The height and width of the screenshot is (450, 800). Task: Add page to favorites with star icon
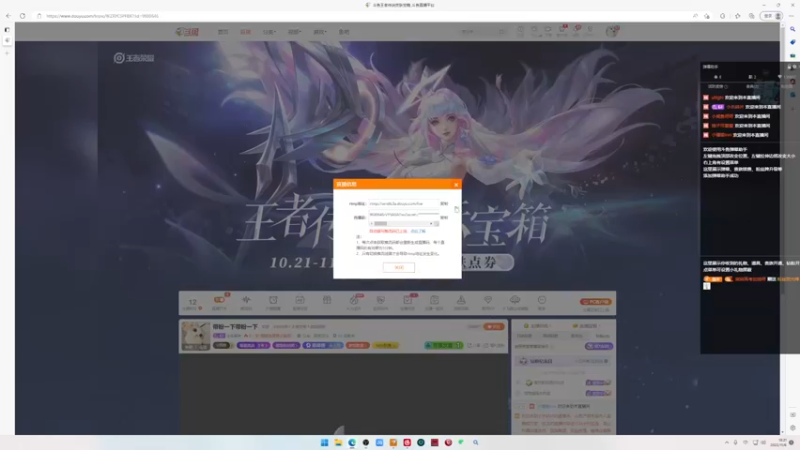click(x=707, y=16)
